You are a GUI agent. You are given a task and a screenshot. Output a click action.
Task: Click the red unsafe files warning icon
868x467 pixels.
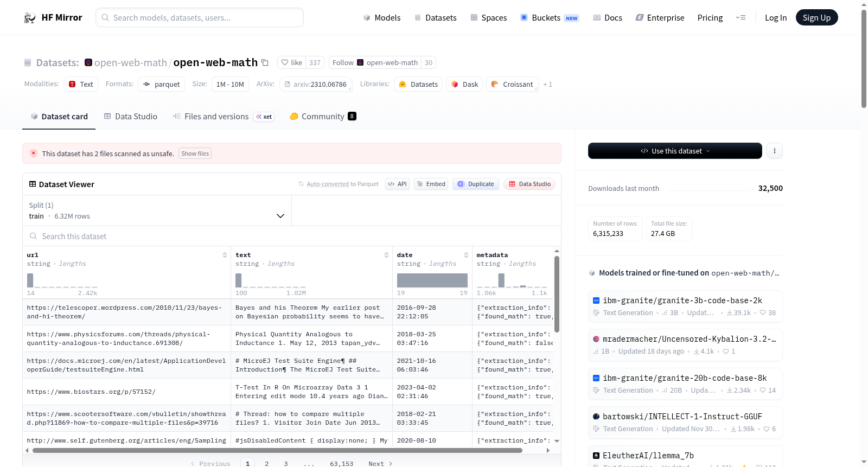[x=34, y=153]
